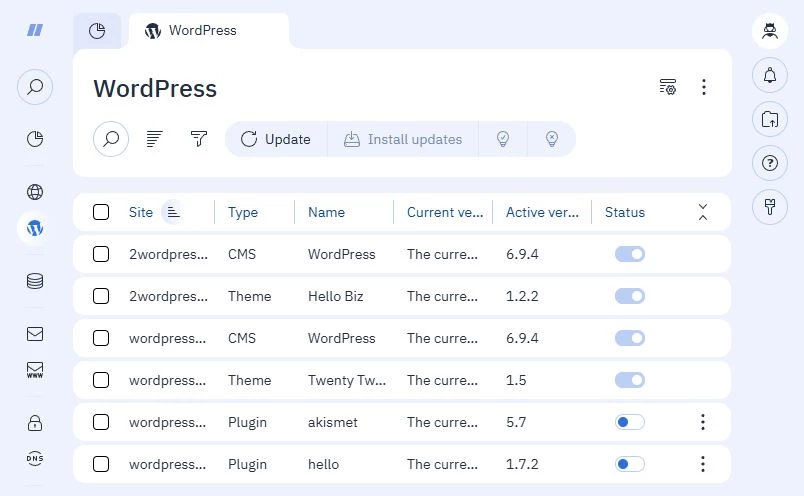Click version 1.7.2 cell
The width and height of the screenshot is (804, 496).
[522, 464]
